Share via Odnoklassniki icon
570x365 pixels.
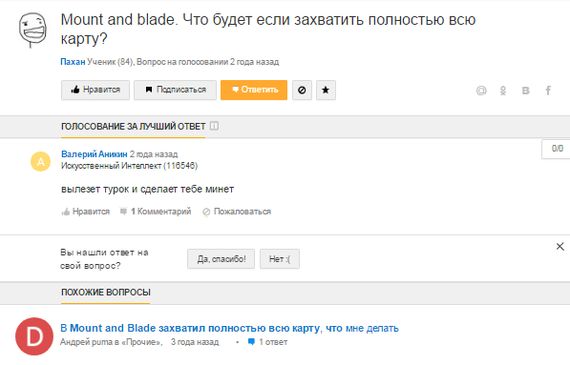click(503, 90)
